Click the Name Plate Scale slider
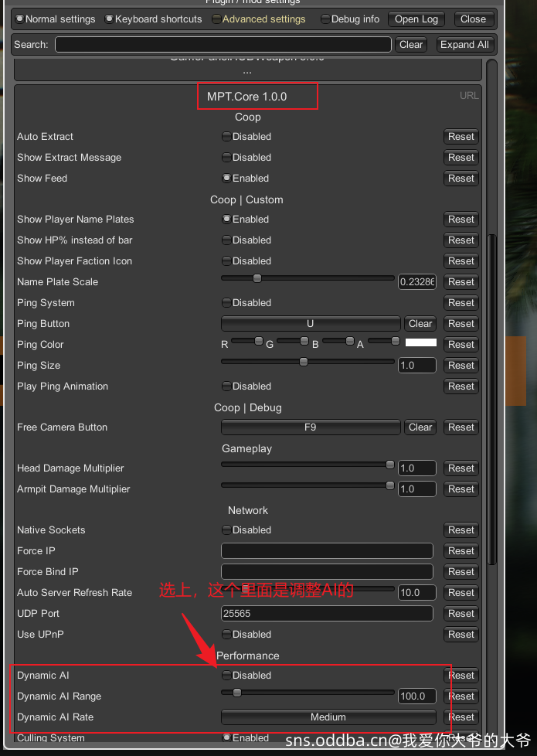Viewport: 537px width, 756px height. (308, 278)
